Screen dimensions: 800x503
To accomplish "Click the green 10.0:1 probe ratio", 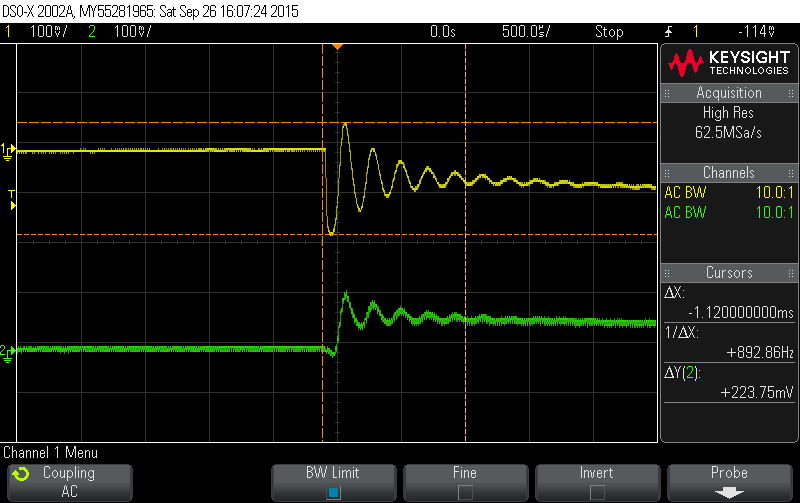I will click(774, 212).
